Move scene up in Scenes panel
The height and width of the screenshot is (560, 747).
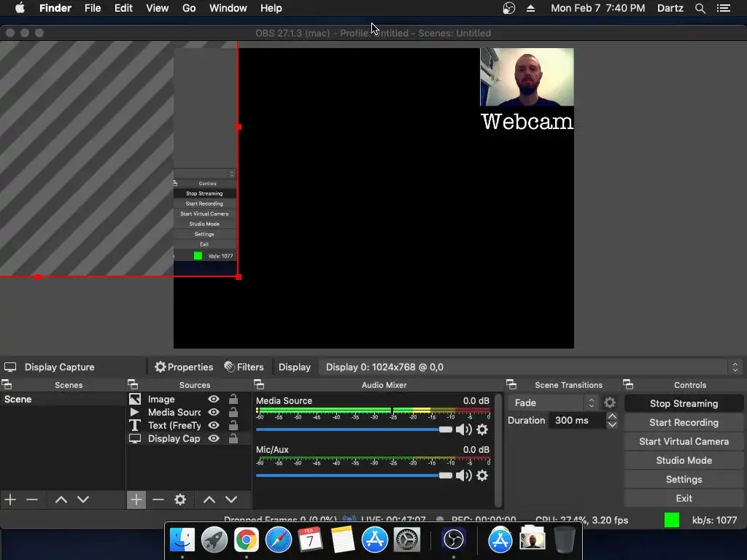(61, 499)
